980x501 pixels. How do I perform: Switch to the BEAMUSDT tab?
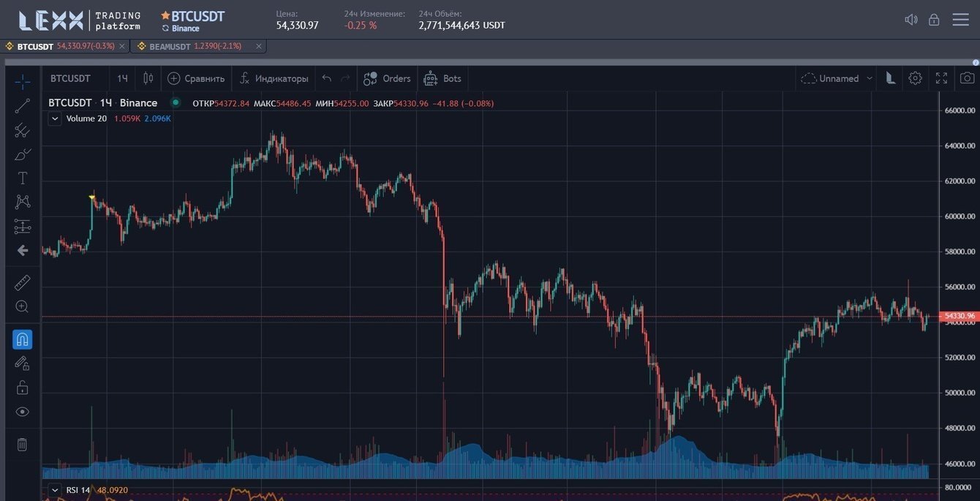tap(170, 46)
